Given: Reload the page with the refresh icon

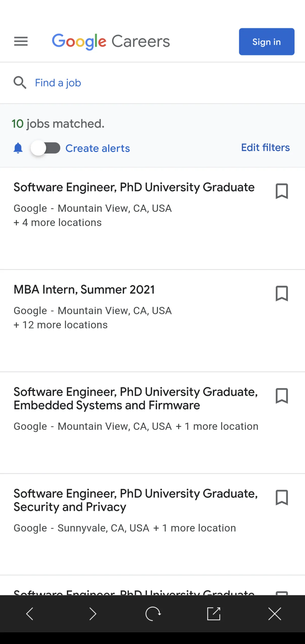Looking at the screenshot, I should pos(153,614).
